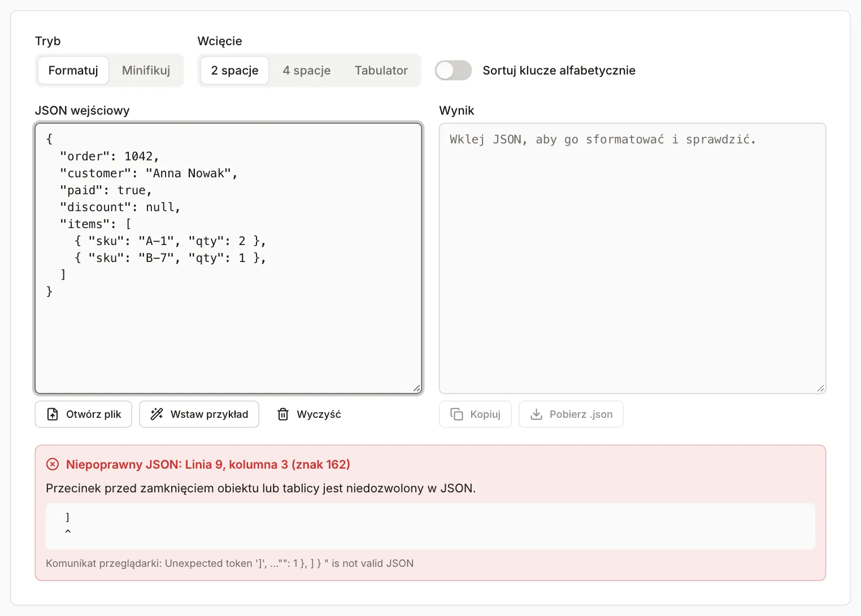Switch to Minifikuj mode

146,71
